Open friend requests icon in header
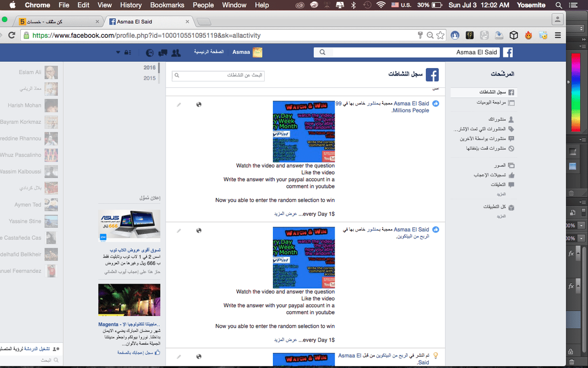The width and height of the screenshot is (588, 368). click(176, 53)
